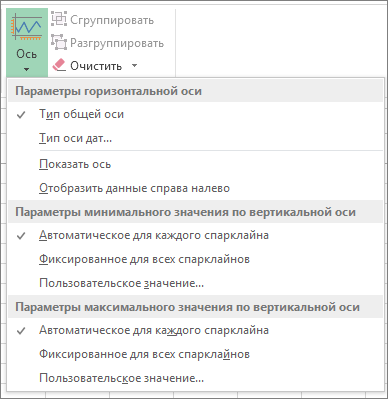Click the pink eraser Очистить icon
388x399 pixels.
(x=59, y=65)
